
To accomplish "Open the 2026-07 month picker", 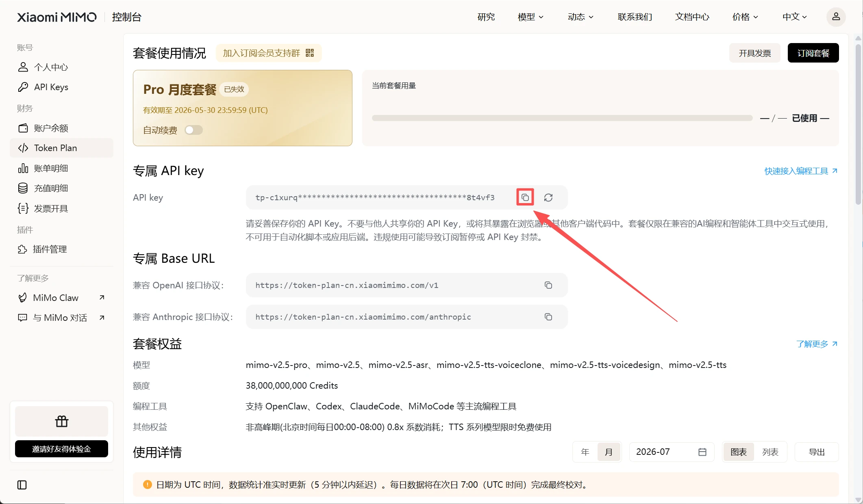I will [x=672, y=452].
